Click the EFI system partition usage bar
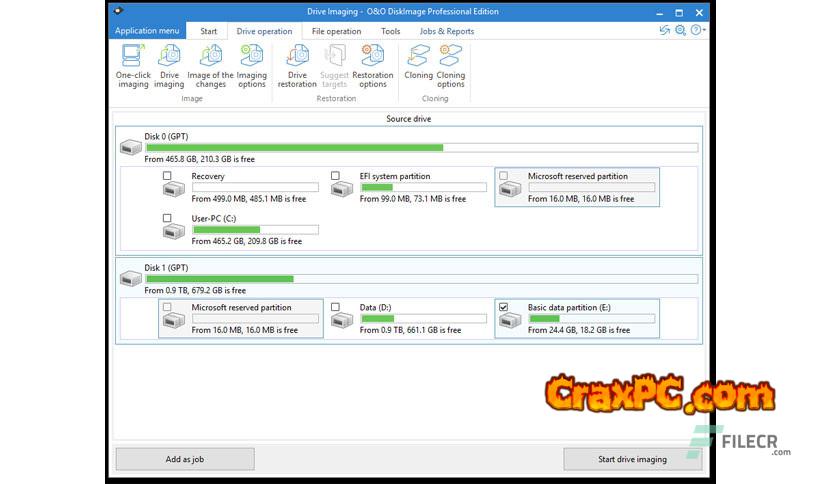Image resolution: width=836 pixels, height=484 pixels. coord(423,187)
